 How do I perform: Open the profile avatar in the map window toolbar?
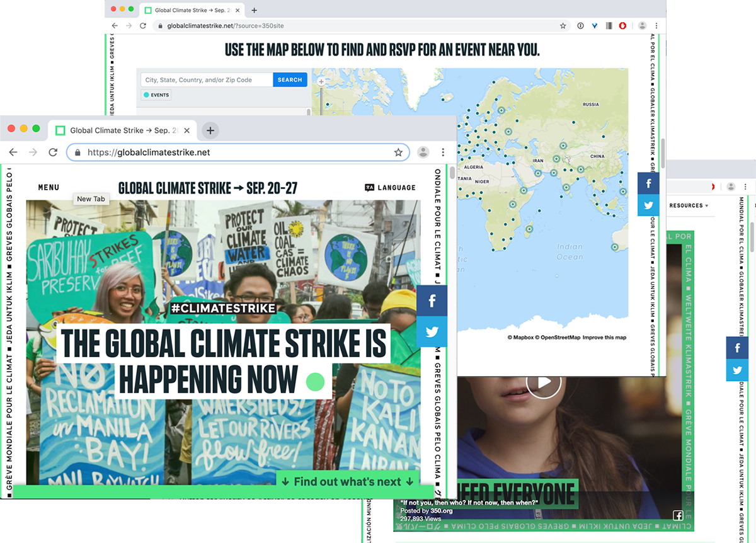pos(642,26)
